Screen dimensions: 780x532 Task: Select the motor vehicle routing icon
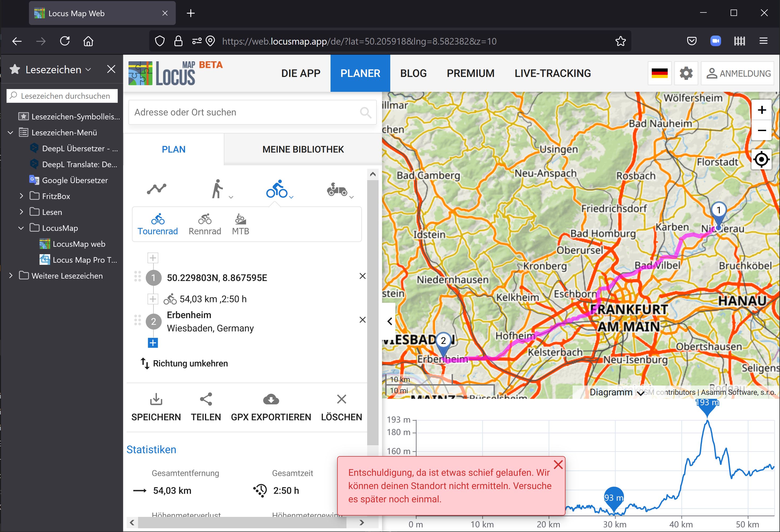pyautogui.click(x=337, y=189)
